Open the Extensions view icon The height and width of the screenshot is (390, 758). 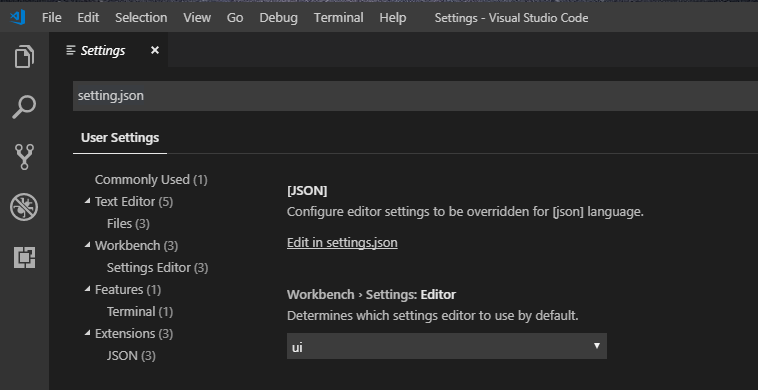point(24,258)
